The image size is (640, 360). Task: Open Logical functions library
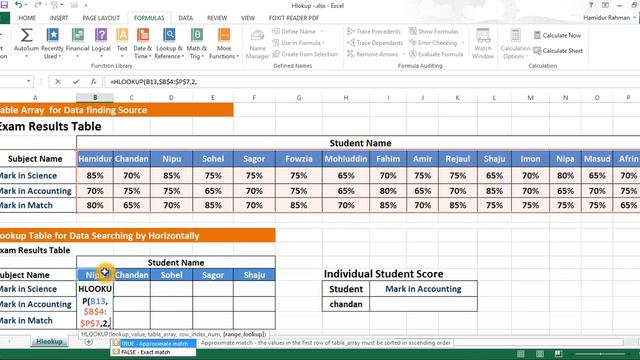point(101,43)
